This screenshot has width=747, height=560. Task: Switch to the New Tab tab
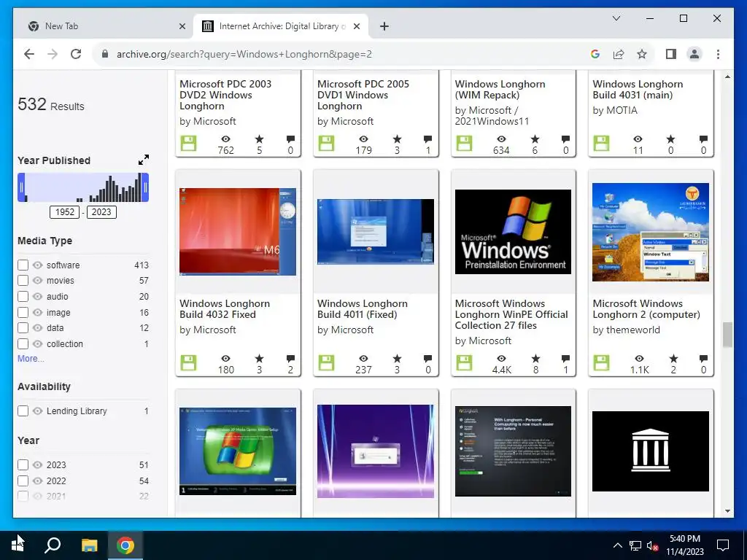pyautogui.click(x=104, y=26)
